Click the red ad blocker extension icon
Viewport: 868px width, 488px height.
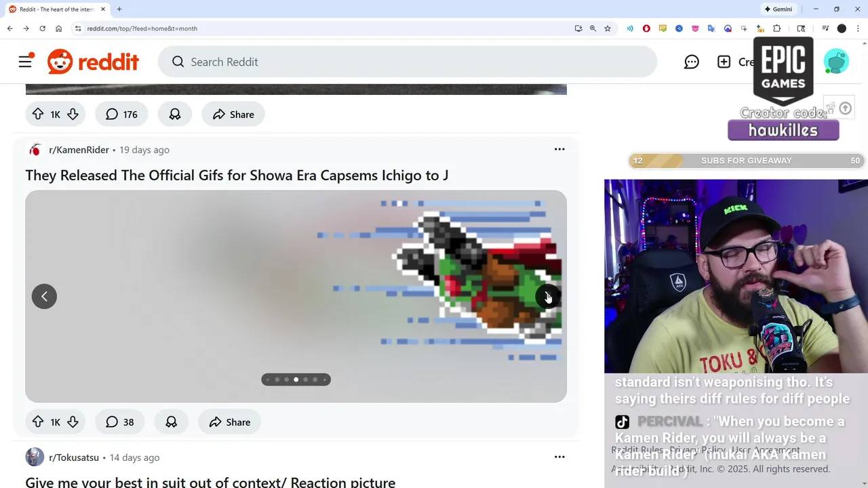click(646, 28)
